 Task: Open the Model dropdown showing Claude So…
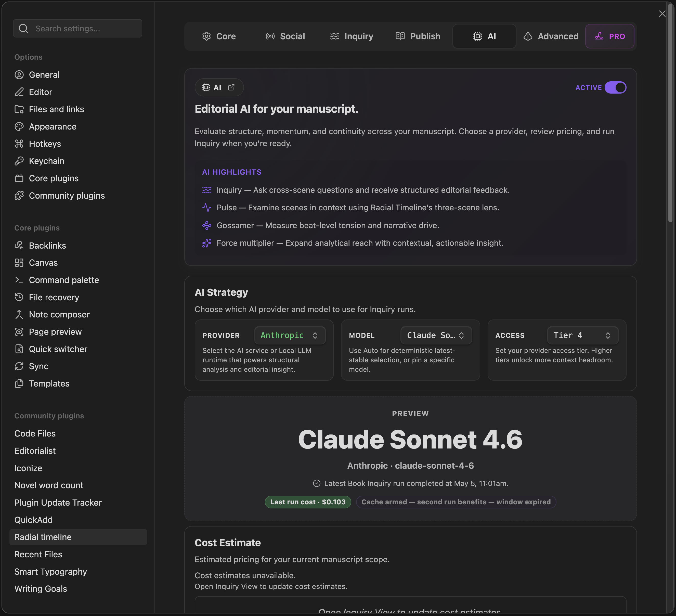coord(436,335)
